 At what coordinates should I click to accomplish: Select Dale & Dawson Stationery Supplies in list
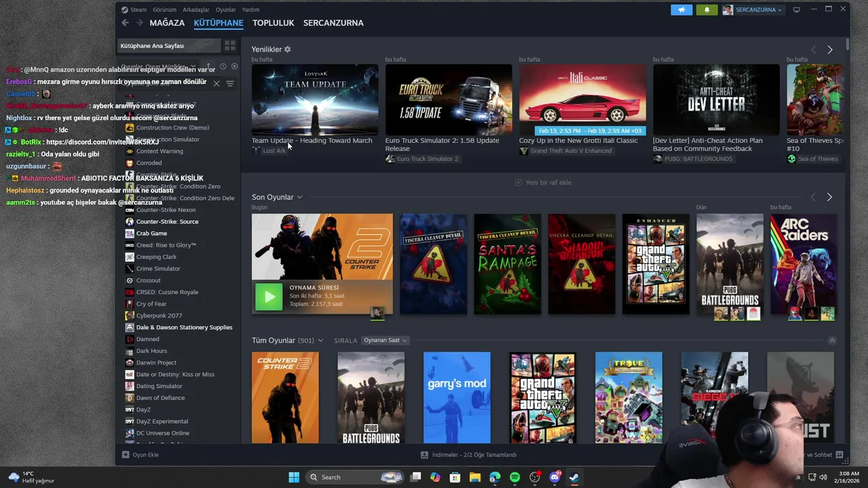point(184,327)
